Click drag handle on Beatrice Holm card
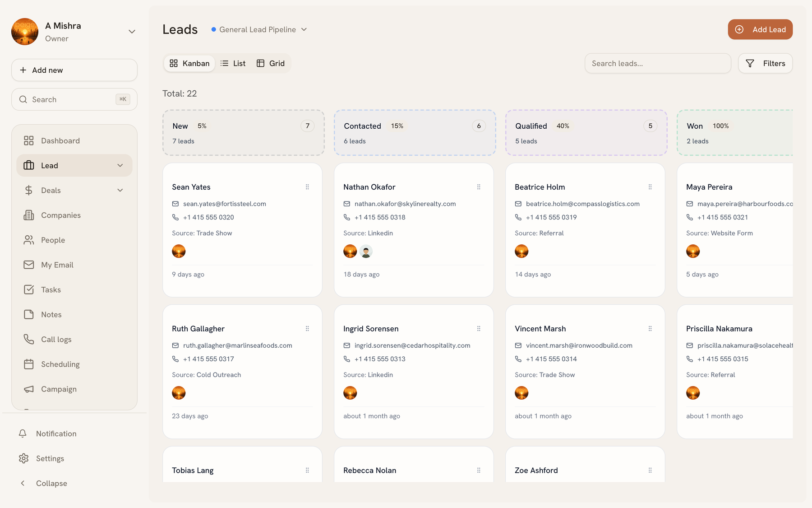812x508 pixels. [x=650, y=187]
